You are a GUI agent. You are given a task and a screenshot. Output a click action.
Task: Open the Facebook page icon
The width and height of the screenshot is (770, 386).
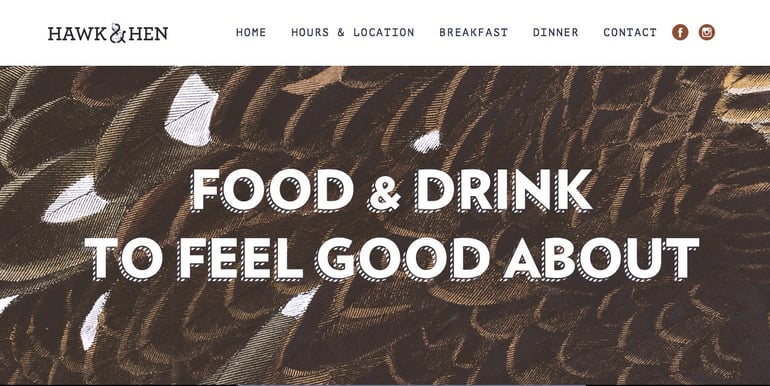(x=680, y=32)
